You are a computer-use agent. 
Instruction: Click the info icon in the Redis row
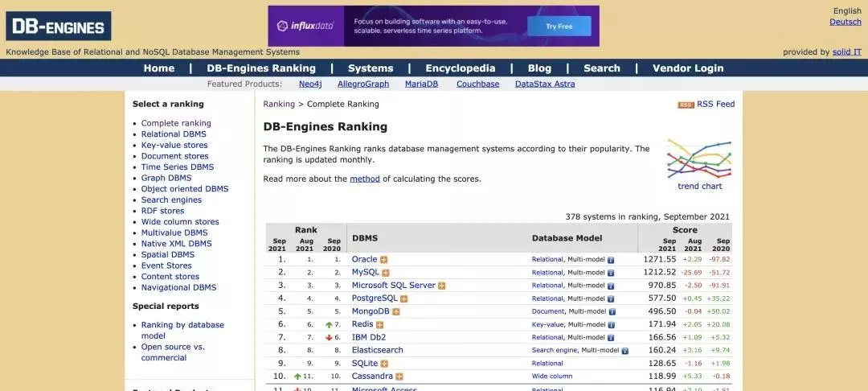point(611,325)
